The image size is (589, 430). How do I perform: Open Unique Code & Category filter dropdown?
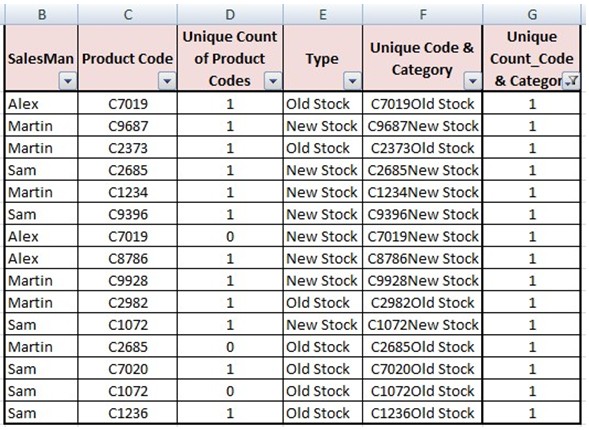(473, 81)
